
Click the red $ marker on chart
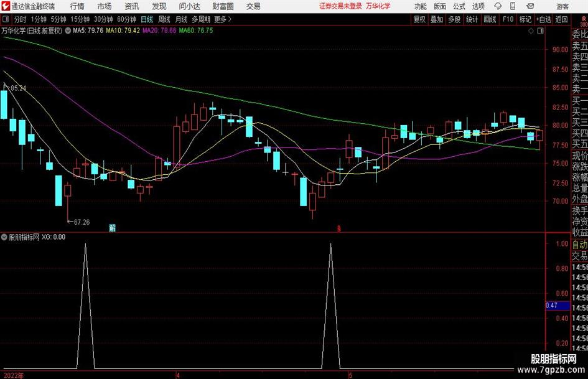[339, 228]
